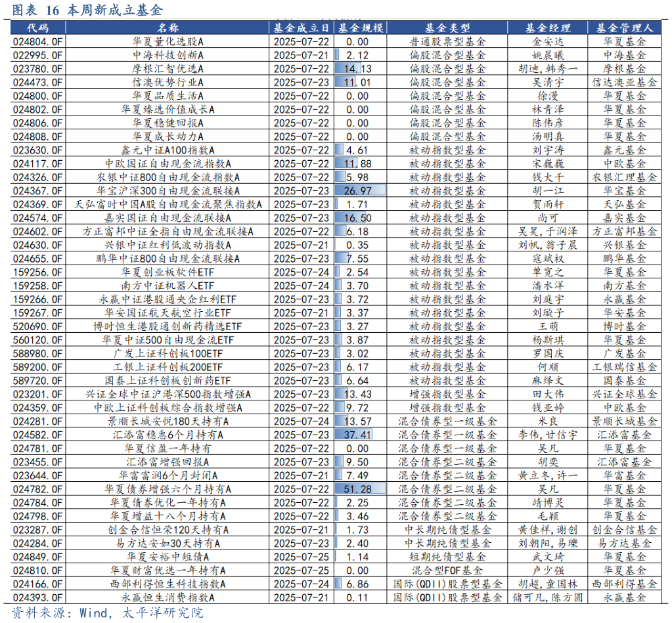Click the 基金类型 column header
Screen dimensions: 672x623
[x=447, y=28]
